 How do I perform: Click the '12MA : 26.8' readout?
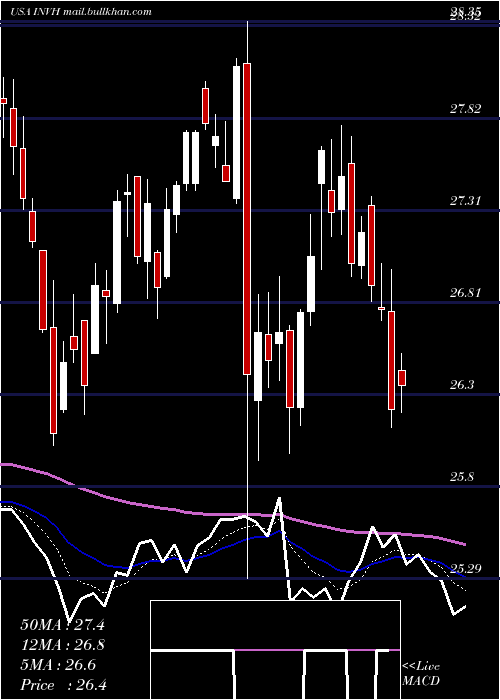tap(62, 645)
